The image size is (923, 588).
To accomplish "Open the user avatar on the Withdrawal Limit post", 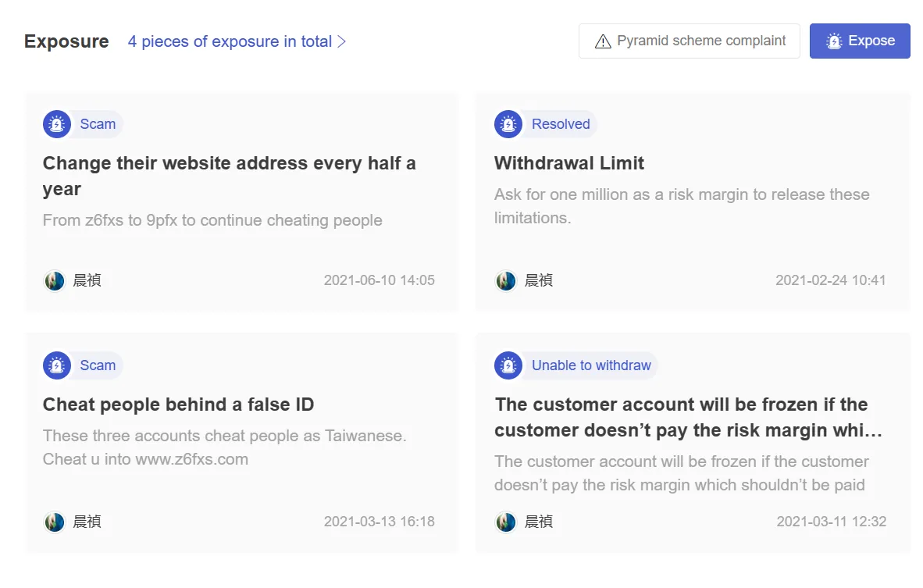I will click(506, 281).
